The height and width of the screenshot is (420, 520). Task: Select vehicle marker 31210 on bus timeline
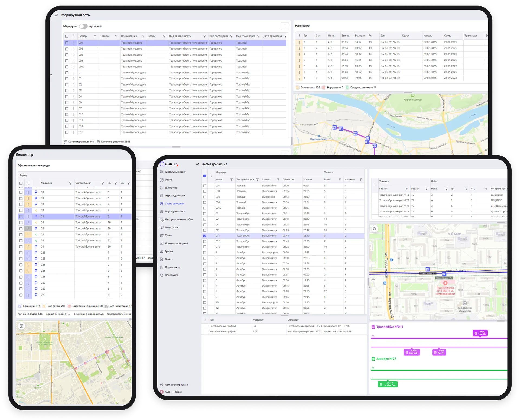[388, 384]
